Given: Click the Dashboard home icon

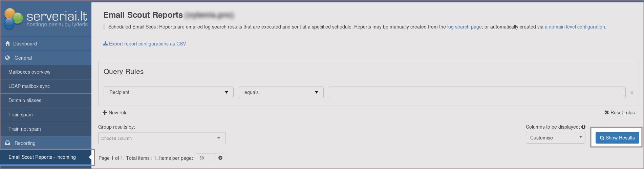Looking at the screenshot, I should coord(7,43).
